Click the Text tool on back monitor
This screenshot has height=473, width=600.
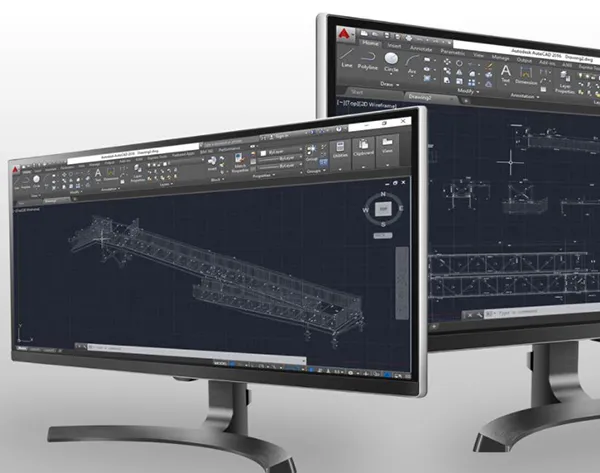point(505,74)
